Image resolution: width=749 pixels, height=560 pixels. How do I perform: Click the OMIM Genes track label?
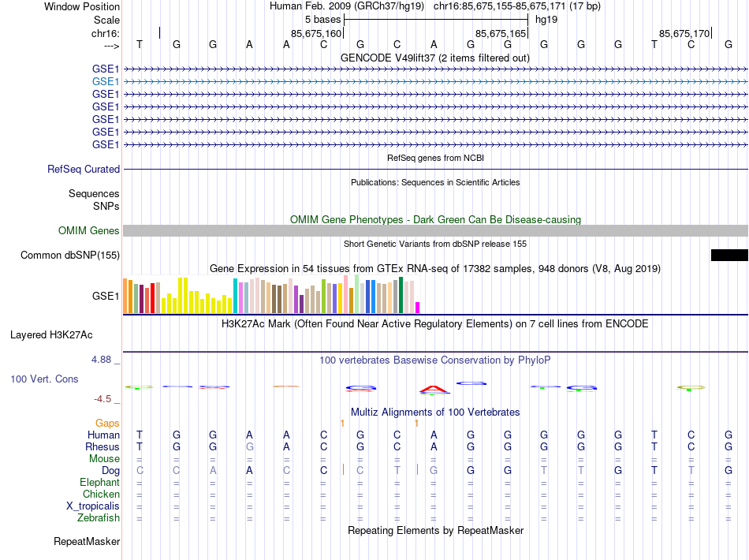[89, 231]
